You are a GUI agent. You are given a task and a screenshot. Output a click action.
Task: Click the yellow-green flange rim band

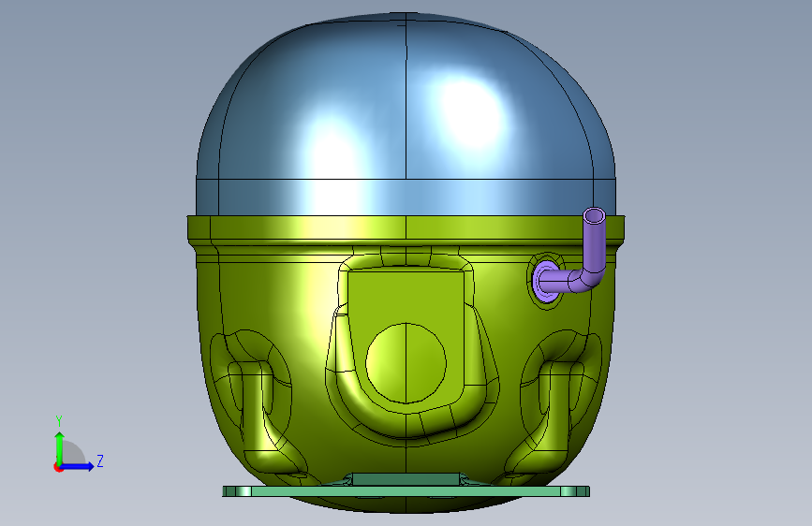coord(406,227)
